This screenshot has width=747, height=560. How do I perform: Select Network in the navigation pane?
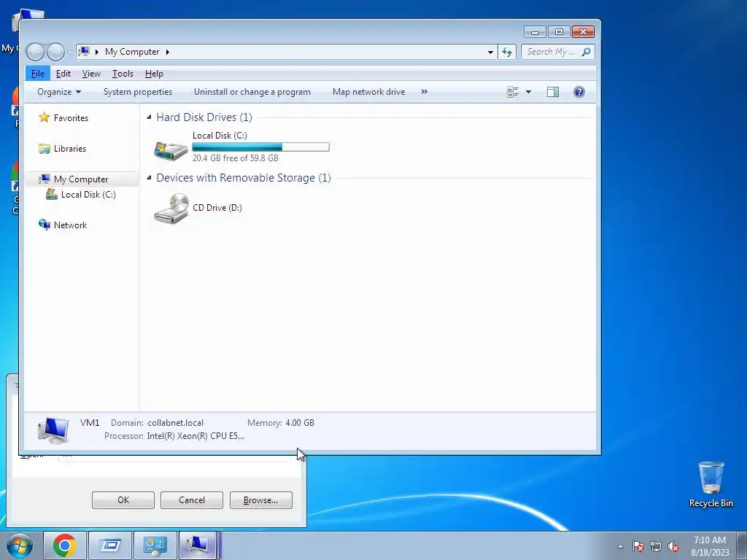coord(70,225)
